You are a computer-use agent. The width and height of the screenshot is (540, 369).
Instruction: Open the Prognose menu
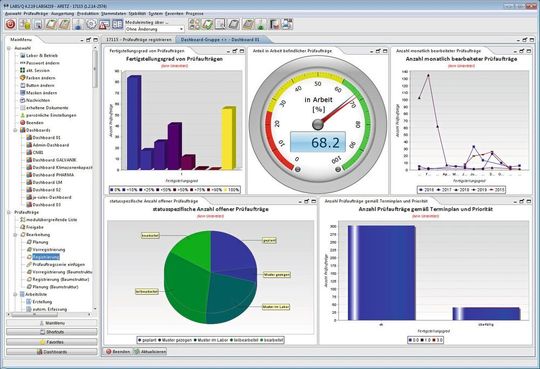[195, 13]
